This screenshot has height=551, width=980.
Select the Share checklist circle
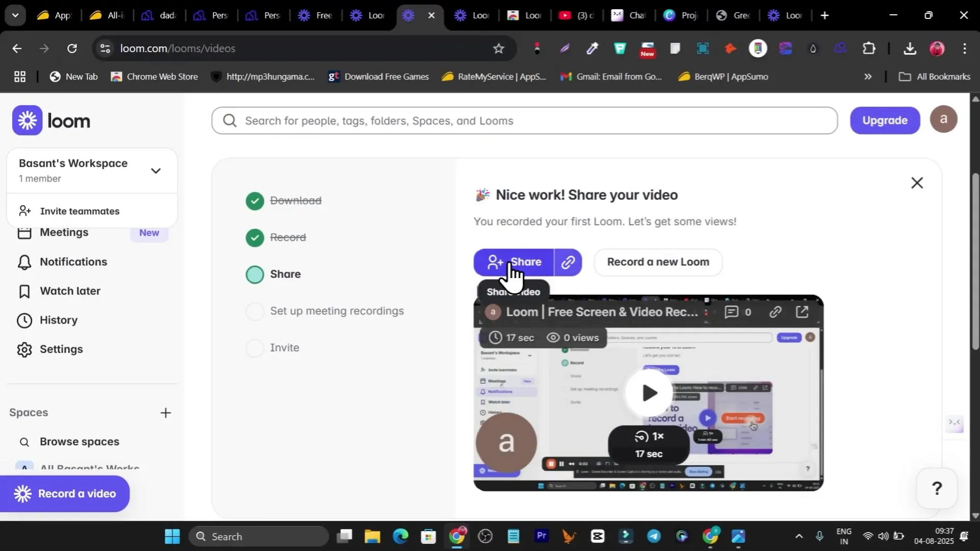255,274
